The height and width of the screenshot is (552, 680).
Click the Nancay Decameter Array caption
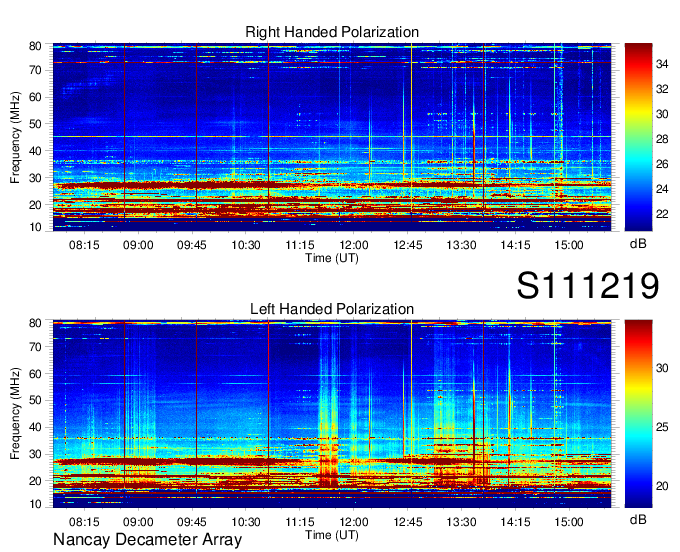tap(147, 540)
